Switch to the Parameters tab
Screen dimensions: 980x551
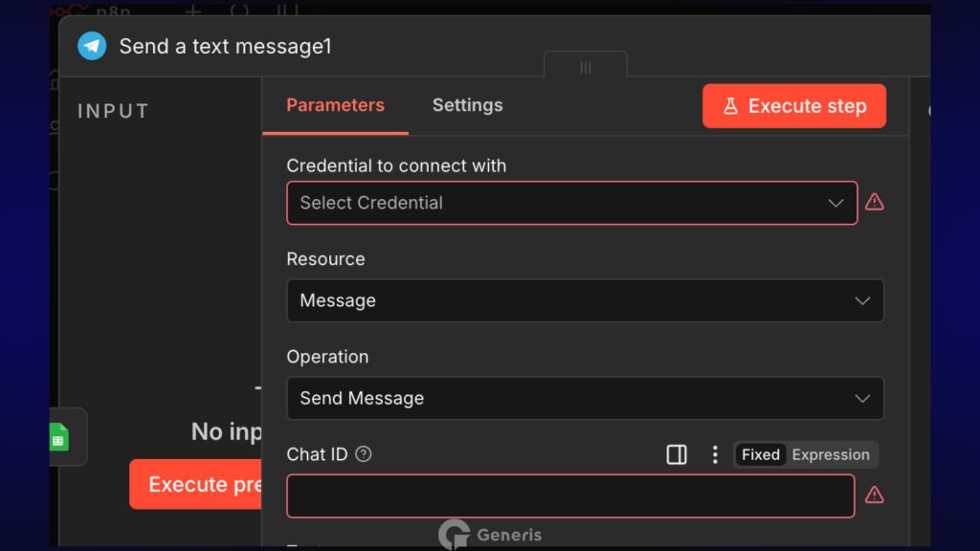[335, 105]
